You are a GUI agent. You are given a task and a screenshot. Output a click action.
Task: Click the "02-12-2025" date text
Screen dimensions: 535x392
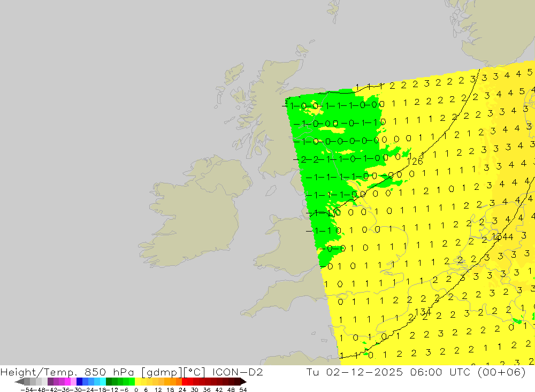364,372
